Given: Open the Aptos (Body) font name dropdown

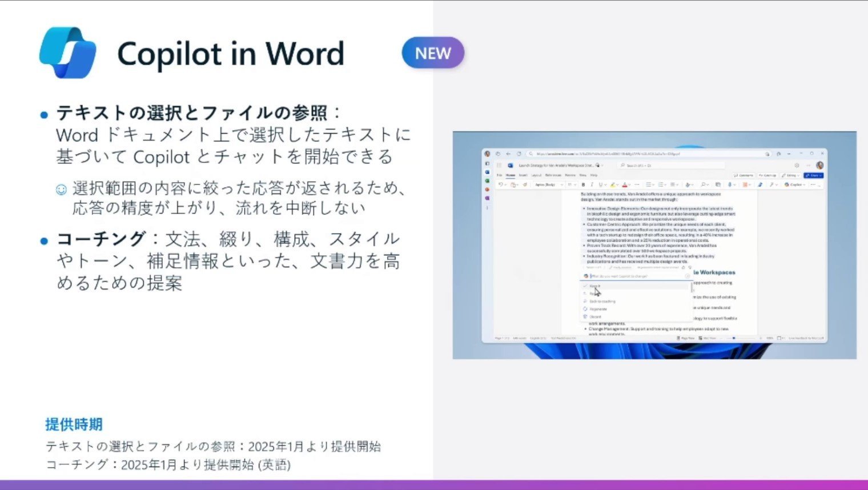Looking at the screenshot, I should click(549, 184).
